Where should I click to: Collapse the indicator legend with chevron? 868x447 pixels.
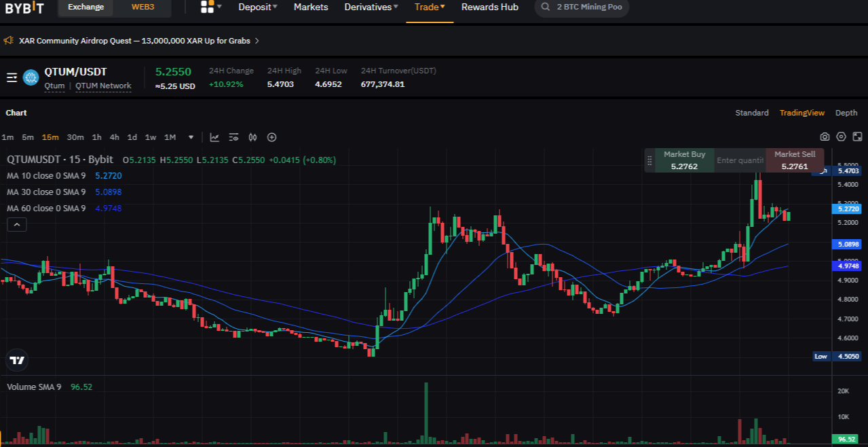(x=17, y=224)
